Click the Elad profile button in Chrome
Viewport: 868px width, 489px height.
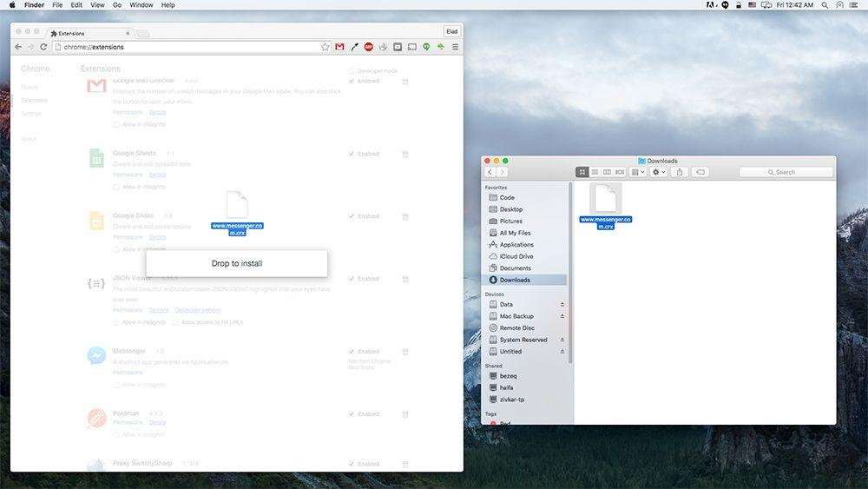coord(451,31)
